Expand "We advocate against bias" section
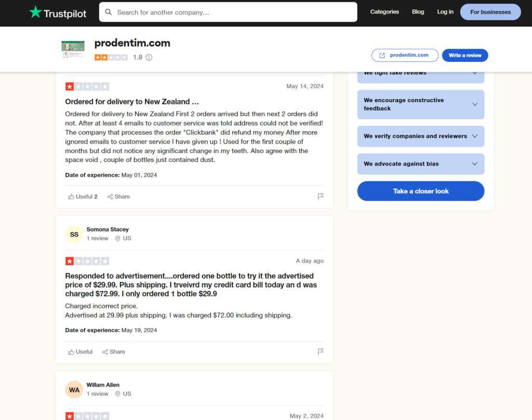The height and width of the screenshot is (420, 532). pyautogui.click(x=474, y=164)
